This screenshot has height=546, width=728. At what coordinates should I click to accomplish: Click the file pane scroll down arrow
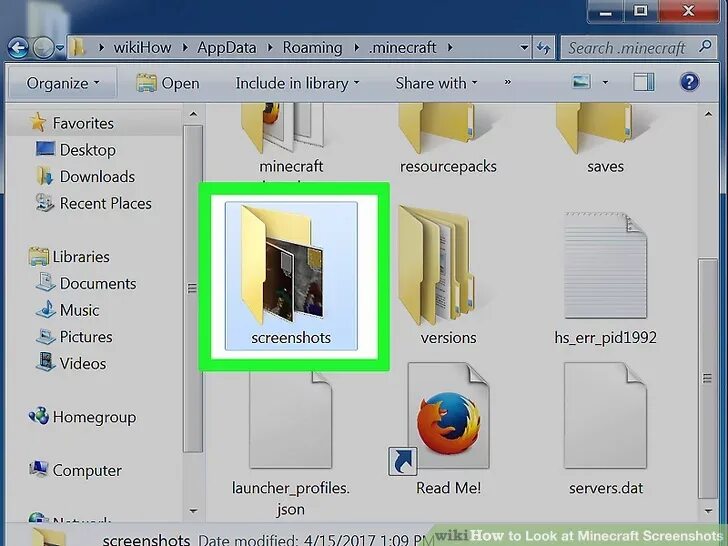708,511
